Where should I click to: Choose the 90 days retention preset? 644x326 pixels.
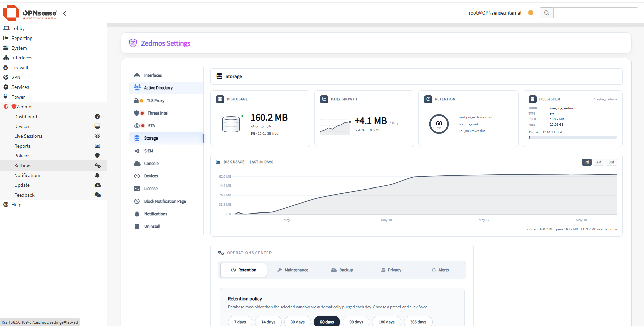[x=356, y=322]
